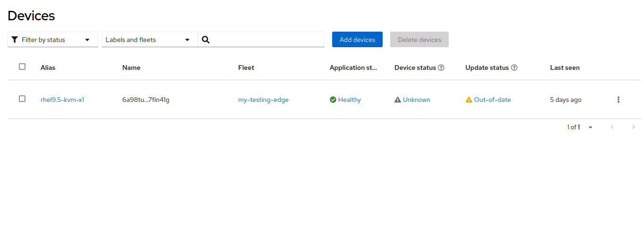This screenshot has height=245, width=644.
Task: Open the Labels and fleets dropdown
Action: [150, 40]
